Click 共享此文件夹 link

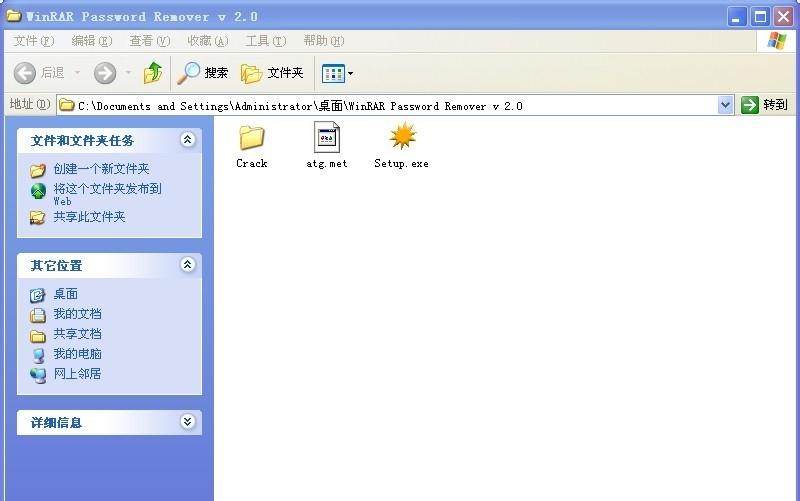click(89, 217)
